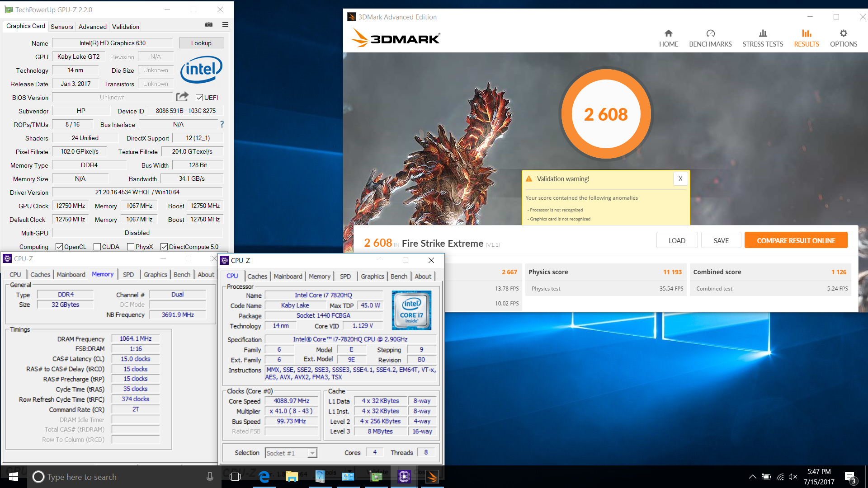
Task: Open File Explorer from the taskbar
Action: (x=292, y=477)
